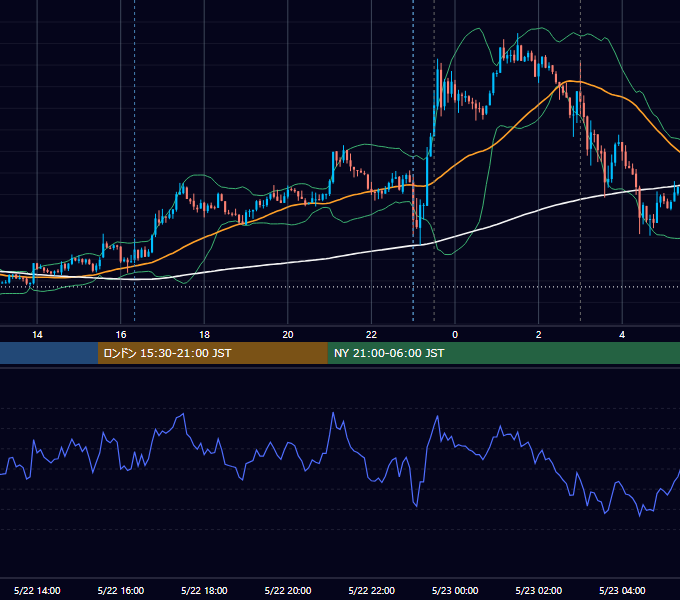680x600 pixels.
Task: Click the 5/23 04:00 time label
Action: click(622, 590)
